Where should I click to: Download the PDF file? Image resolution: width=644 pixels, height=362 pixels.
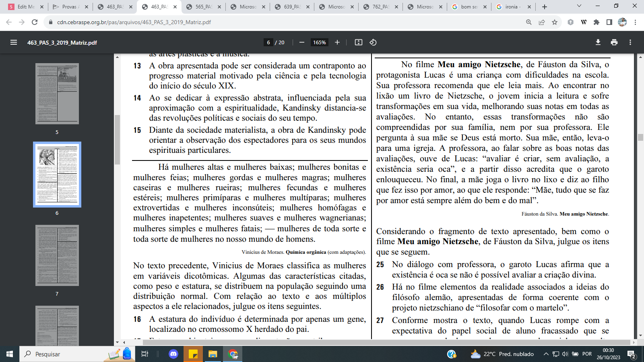[x=598, y=42]
